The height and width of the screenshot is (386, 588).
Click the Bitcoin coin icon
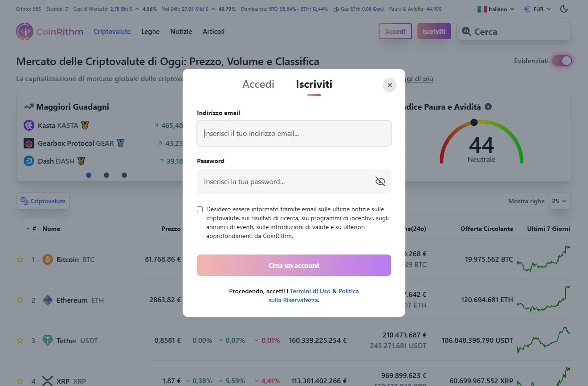coord(48,259)
